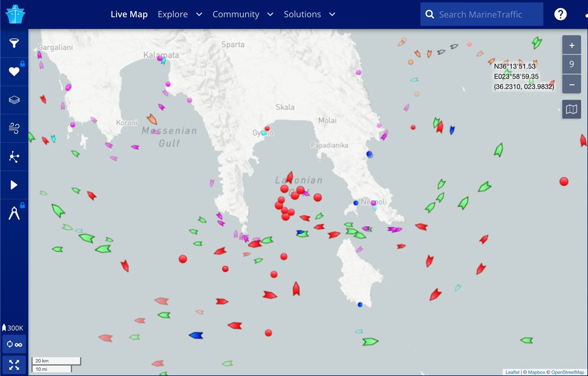Screen dimensions: 588x376
Task: Select the Live Map menu item
Action: pyautogui.click(x=129, y=14)
